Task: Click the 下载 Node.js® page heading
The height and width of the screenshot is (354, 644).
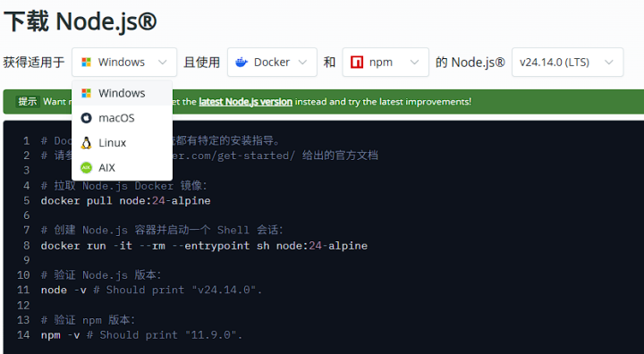Action: pyautogui.click(x=80, y=21)
